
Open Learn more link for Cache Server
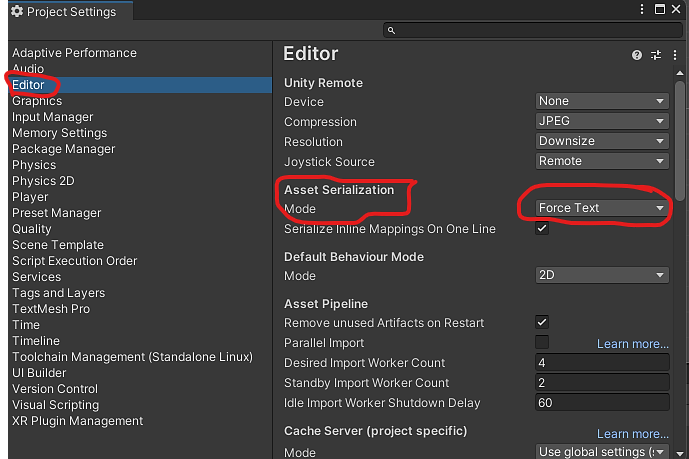tap(632, 434)
